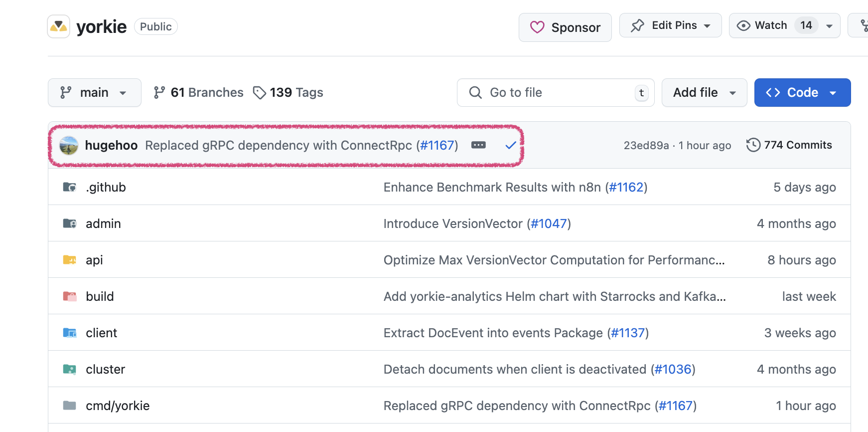Expand the Watch options dropdown arrow
This screenshot has width=868, height=432.
(830, 26)
